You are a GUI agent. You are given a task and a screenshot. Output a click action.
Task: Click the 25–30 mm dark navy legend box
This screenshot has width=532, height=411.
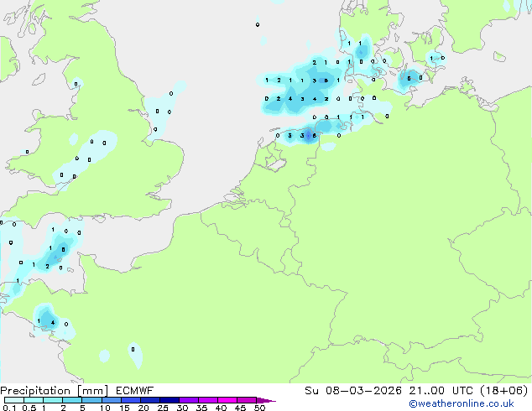pyautogui.click(x=170, y=400)
